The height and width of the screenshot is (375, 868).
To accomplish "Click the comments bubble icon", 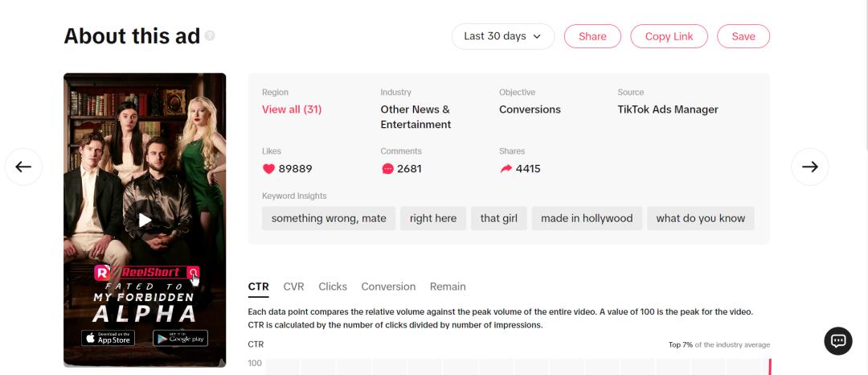I will coord(387,169).
